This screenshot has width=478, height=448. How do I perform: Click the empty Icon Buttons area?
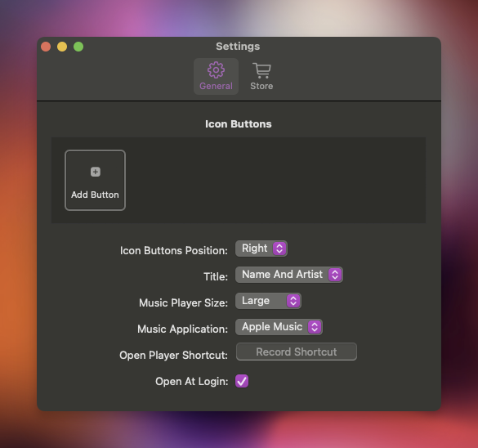click(275, 180)
